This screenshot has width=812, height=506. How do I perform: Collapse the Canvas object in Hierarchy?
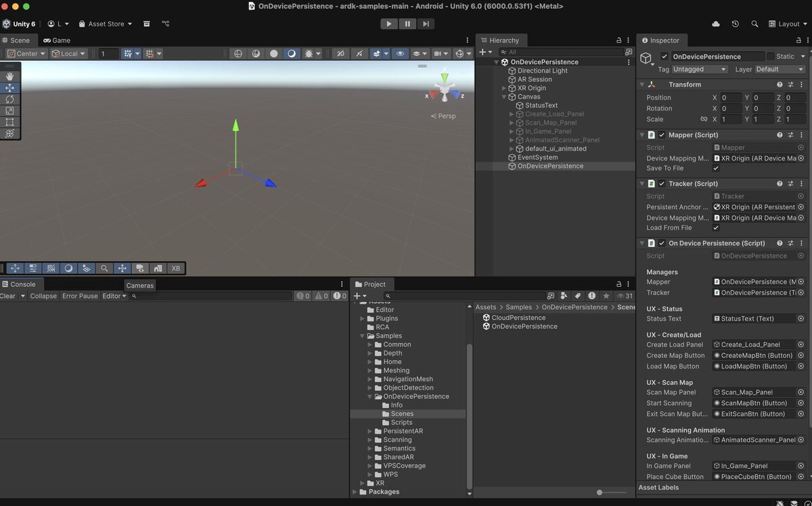tap(504, 97)
